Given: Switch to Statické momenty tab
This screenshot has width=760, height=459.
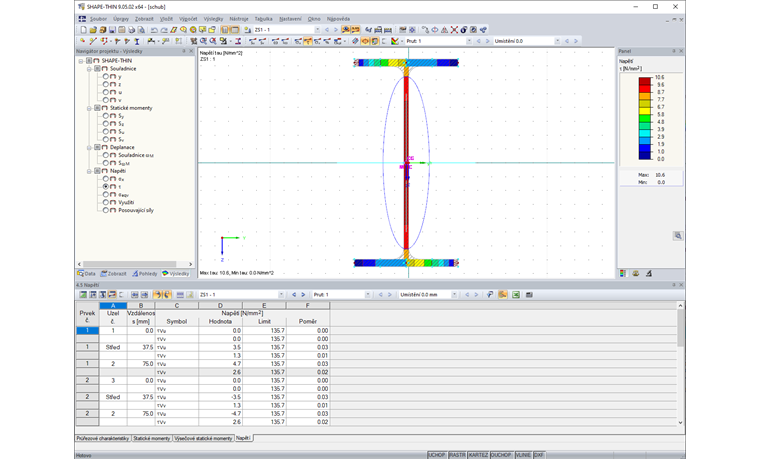Looking at the screenshot, I should [x=152, y=438].
